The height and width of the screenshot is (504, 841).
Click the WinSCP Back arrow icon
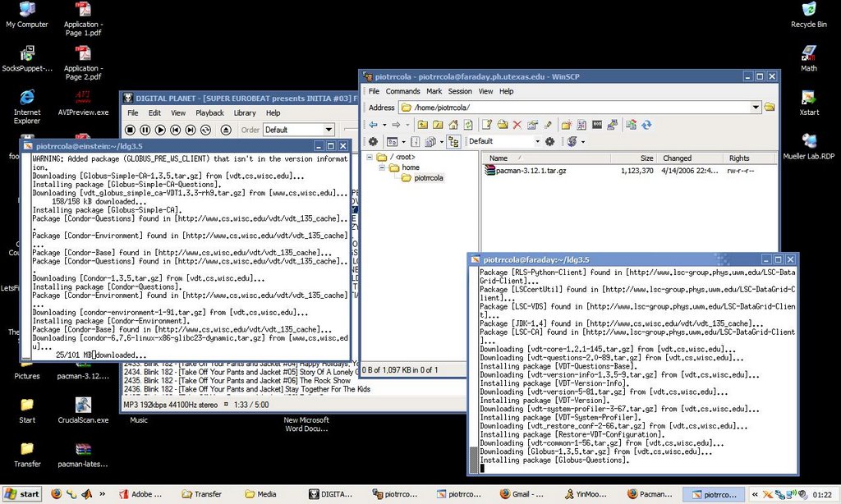coord(374,125)
